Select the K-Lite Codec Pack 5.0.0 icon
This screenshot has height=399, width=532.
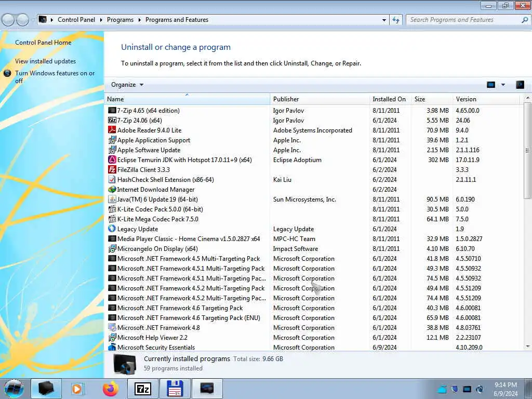coord(112,209)
